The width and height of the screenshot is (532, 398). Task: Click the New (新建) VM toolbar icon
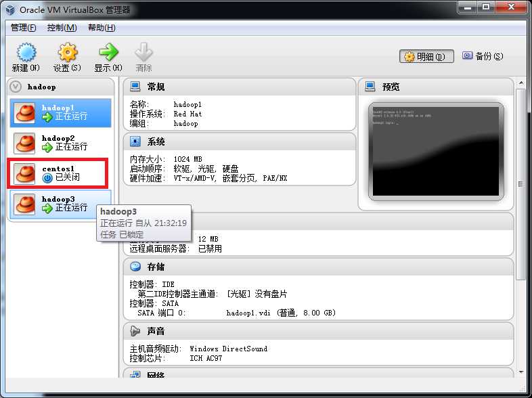coord(26,52)
